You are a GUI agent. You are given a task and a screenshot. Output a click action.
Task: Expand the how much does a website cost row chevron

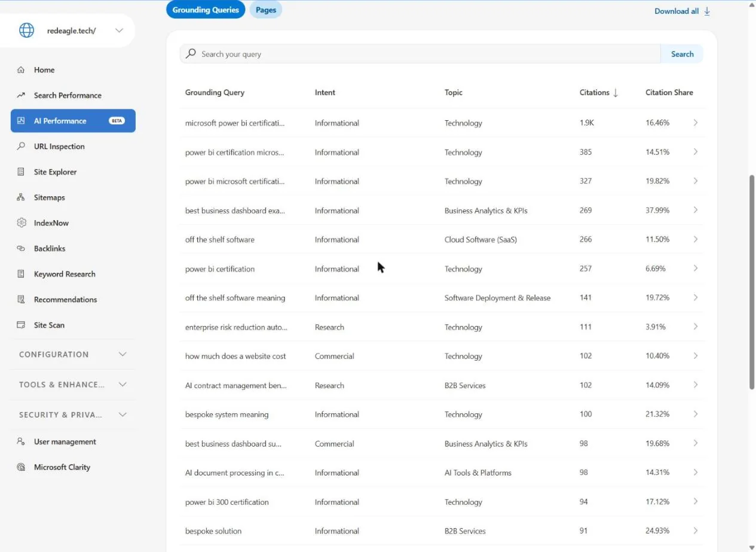coord(696,356)
